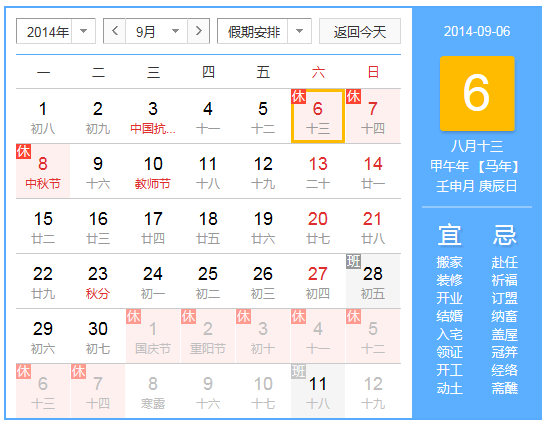Image resolution: width=546 pixels, height=427 pixels.
Task: Select October 2 重阳节
Action: pyautogui.click(x=208, y=336)
